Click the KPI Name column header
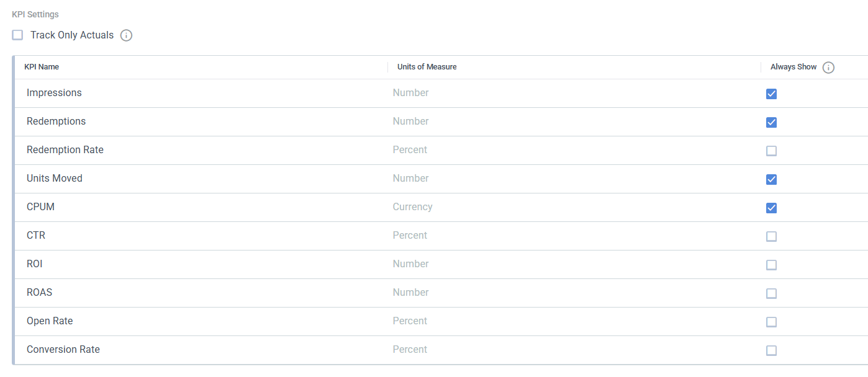The height and width of the screenshot is (377, 868). coord(42,67)
